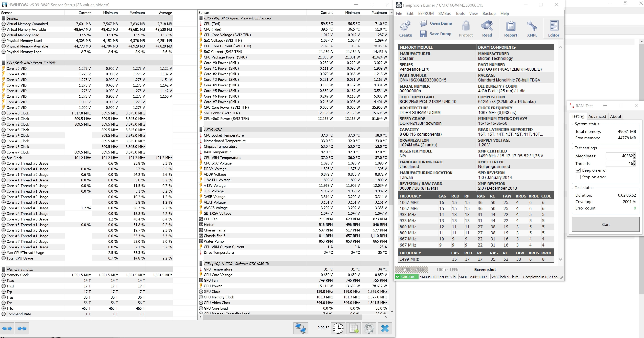Enable the Stop on error checkbox

click(x=578, y=177)
